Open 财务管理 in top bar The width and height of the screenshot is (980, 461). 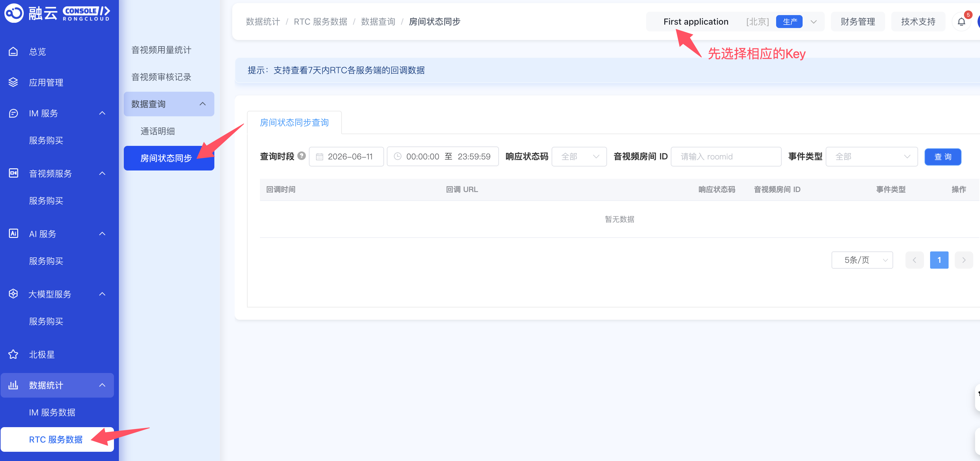857,22
